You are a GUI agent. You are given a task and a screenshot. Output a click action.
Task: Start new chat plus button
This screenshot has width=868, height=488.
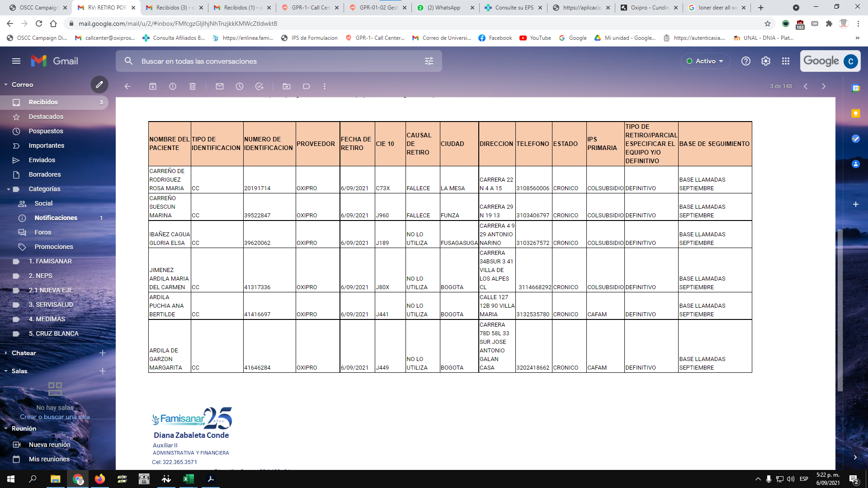coord(103,353)
